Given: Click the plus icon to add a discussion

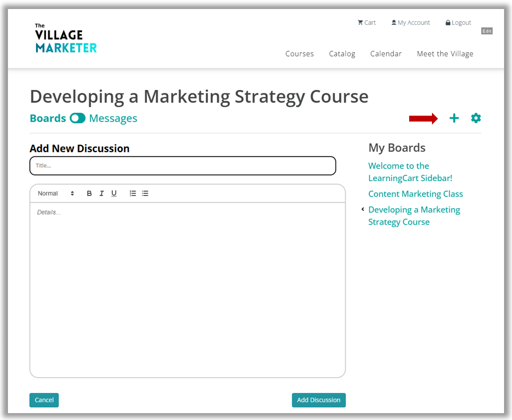Looking at the screenshot, I should pyautogui.click(x=454, y=118).
